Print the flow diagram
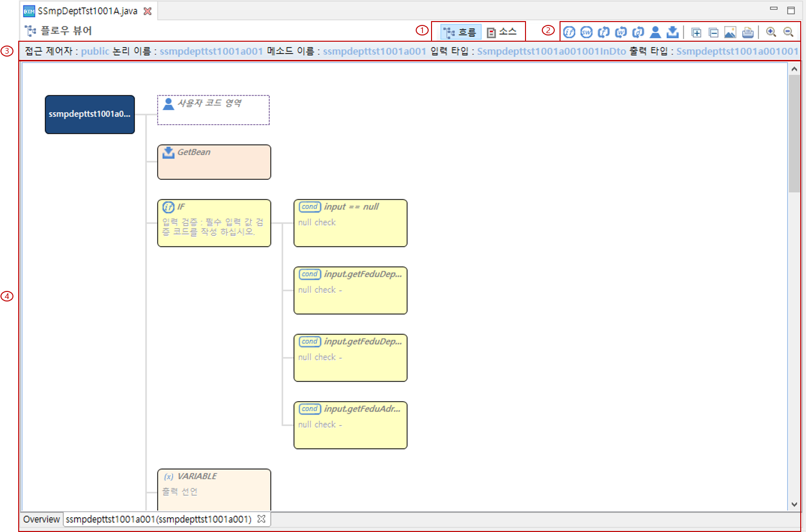806x532 pixels. [x=748, y=32]
